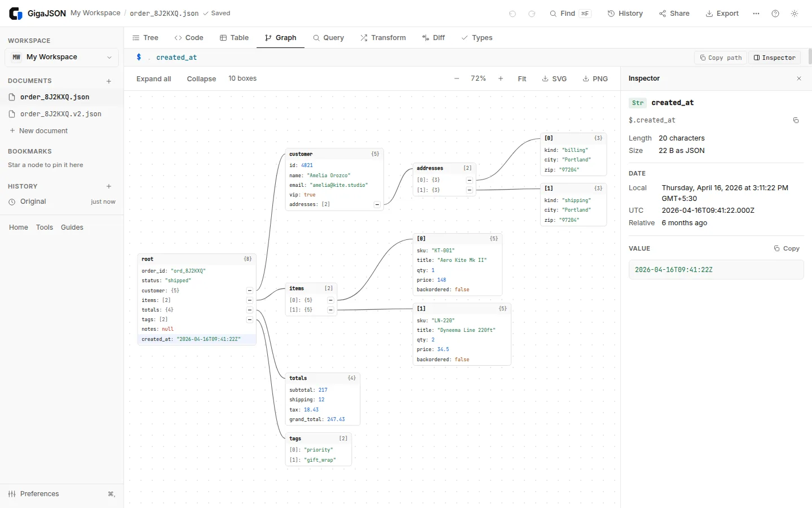
Task: Zoom out with the minus icon
Action: [x=457, y=78]
